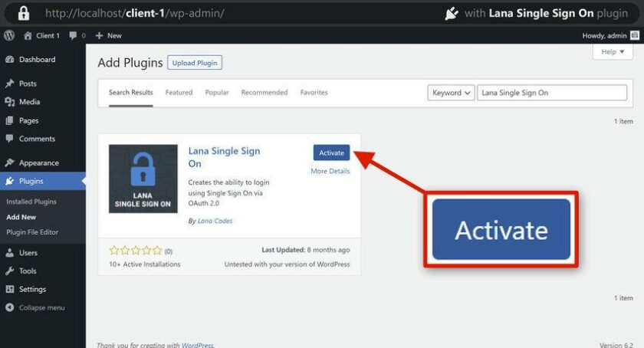Click the Plugins plug icon in sidebar

(x=10, y=181)
